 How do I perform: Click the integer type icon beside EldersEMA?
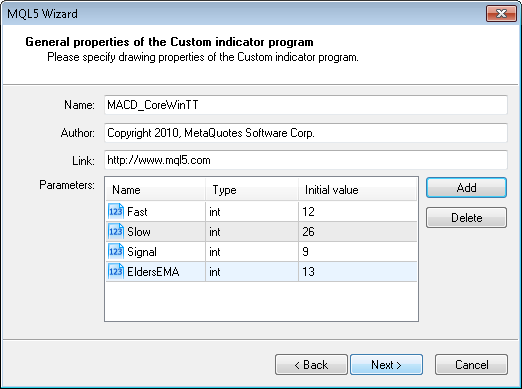coord(116,271)
